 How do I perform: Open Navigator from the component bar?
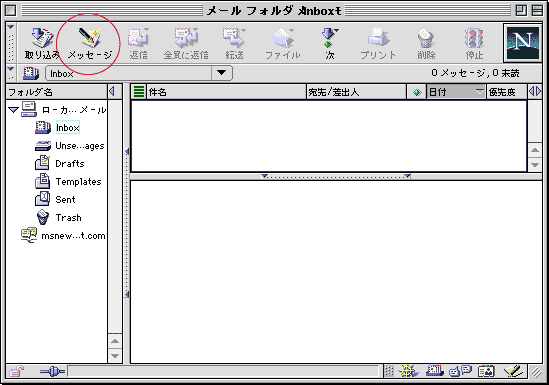(x=409, y=371)
